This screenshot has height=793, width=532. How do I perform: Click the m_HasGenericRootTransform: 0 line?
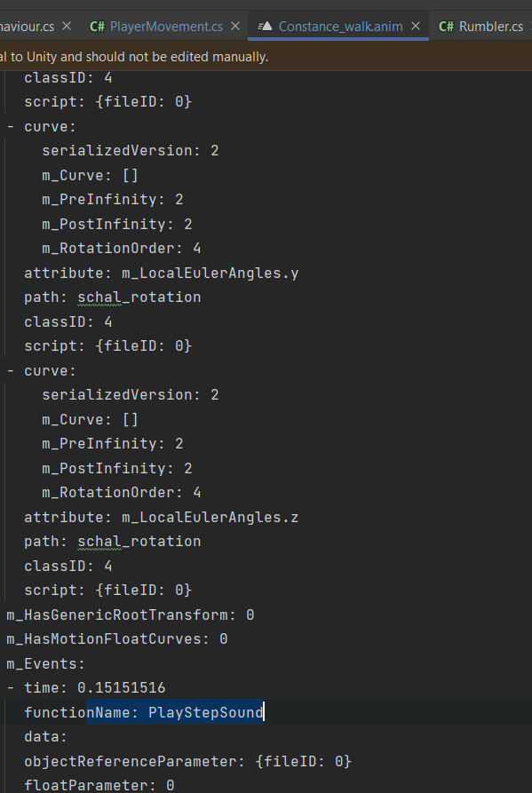point(129,614)
